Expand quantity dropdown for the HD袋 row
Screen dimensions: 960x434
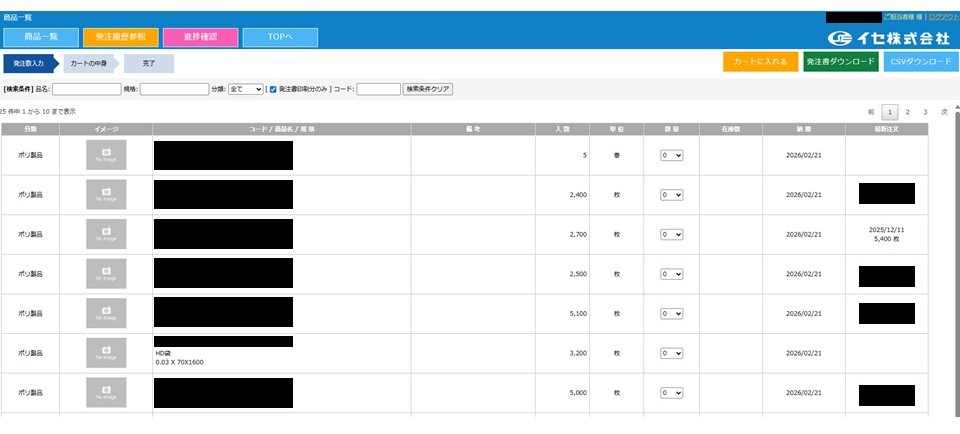671,353
